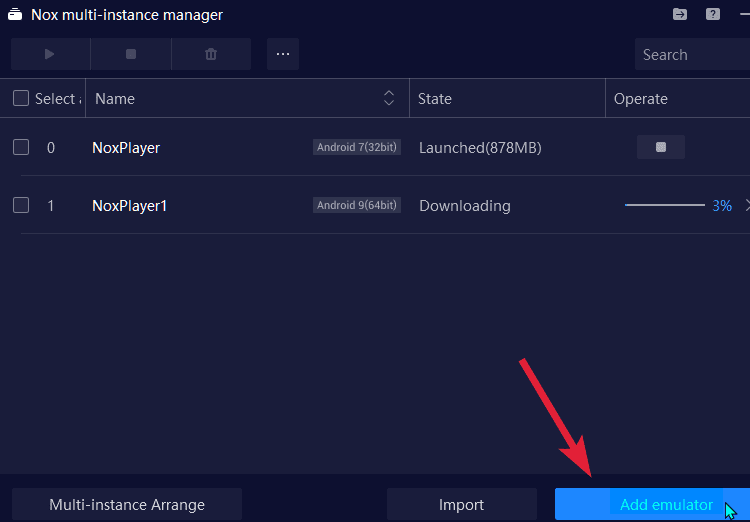This screenshot has height=522, width=750.
Task: Open the help question mark icon
Action: 713,14
